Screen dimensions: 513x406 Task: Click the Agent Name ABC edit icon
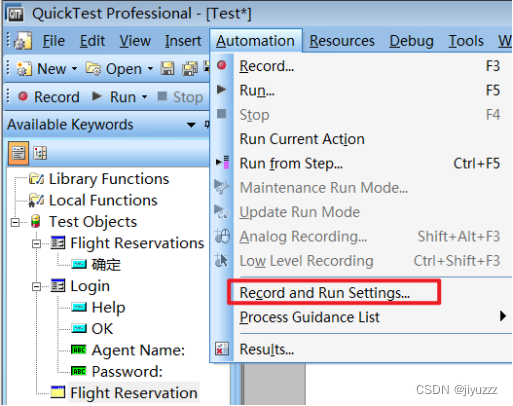tap(79, 350)
